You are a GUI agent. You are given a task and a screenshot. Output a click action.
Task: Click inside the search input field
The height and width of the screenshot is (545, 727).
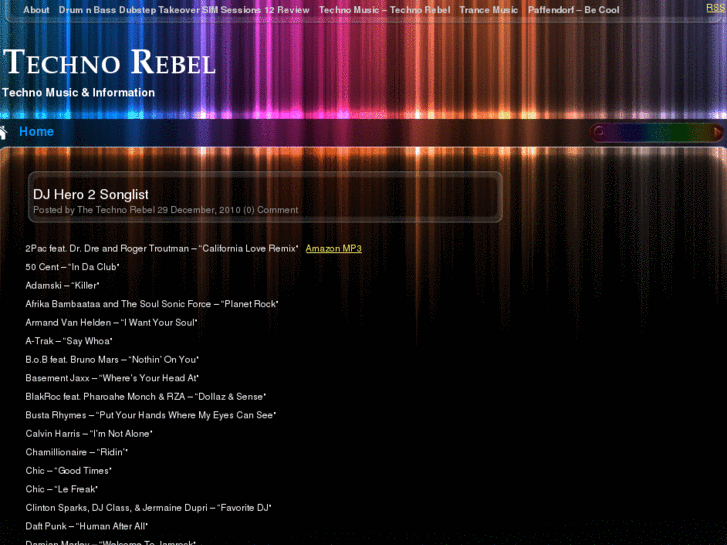click(x=657, y=133)
